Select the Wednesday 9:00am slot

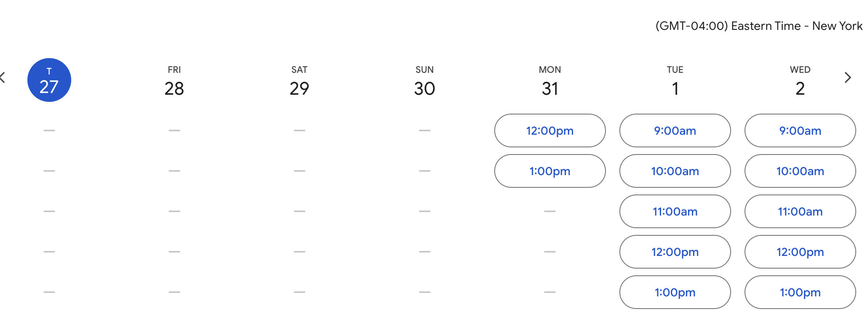click(x=800, y=131)
